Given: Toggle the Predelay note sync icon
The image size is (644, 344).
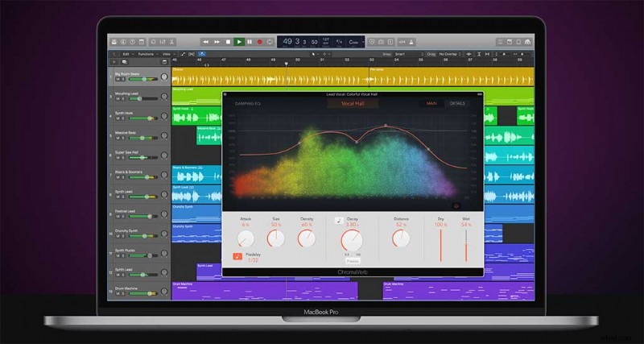Looking at the screenshot, I should (x=238, y=257).
